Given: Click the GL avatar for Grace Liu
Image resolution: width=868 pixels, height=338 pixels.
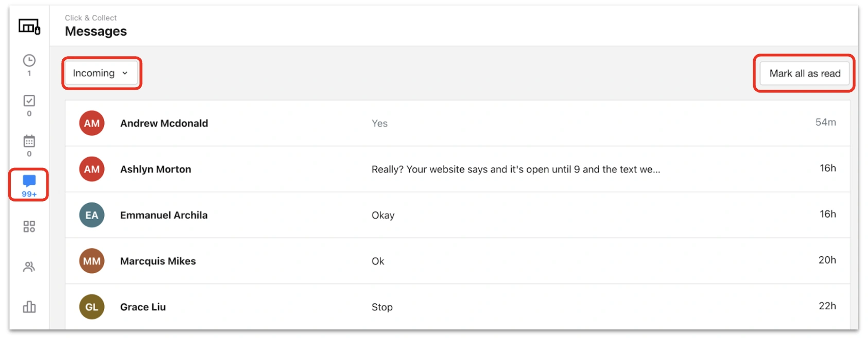Looking at the screenshot, I should tap(92, 307).
